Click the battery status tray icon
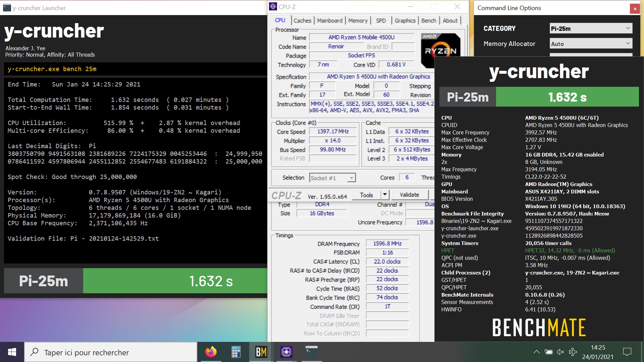 (x=549, y=352)
